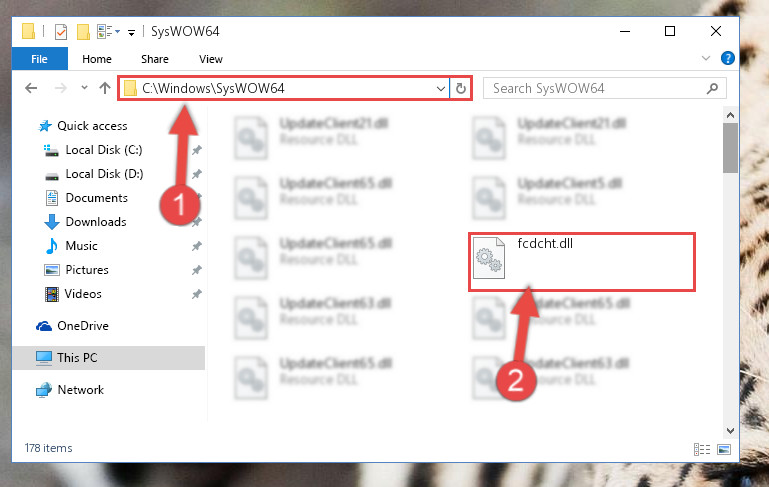769x487 pixels.
Task: Click the Properties quick access toolbar icon
Action: [x=61, y=32]
